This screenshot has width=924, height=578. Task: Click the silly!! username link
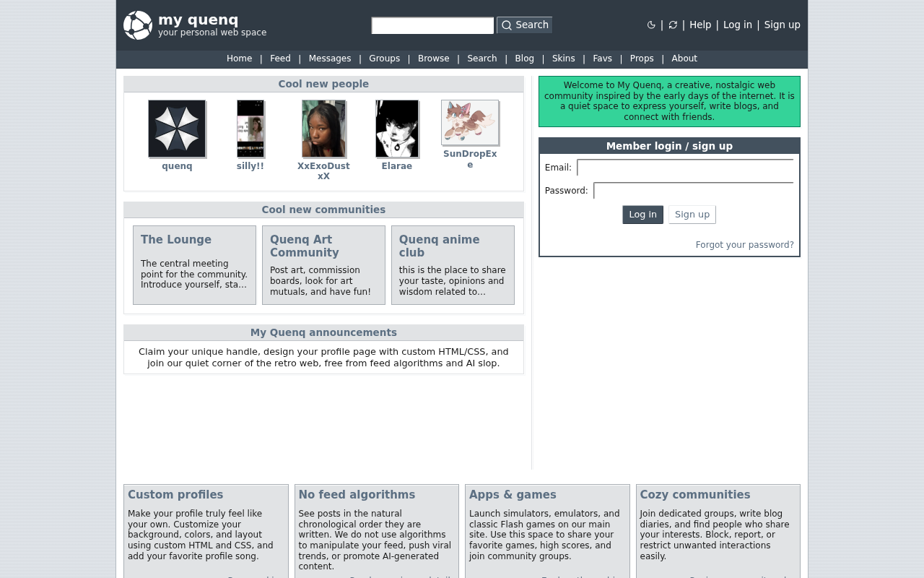(x=250, y=166)
